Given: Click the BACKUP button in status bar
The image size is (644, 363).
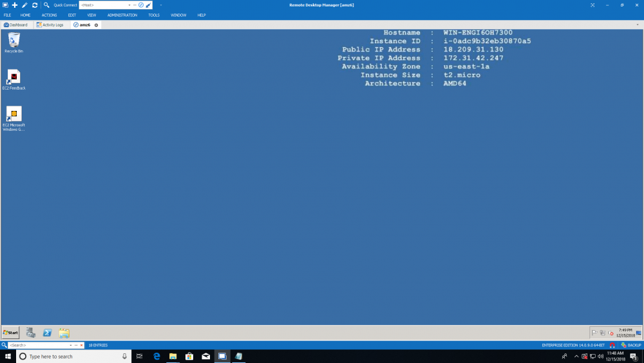Looking at the screenshot, I should [x=630, y=346].
